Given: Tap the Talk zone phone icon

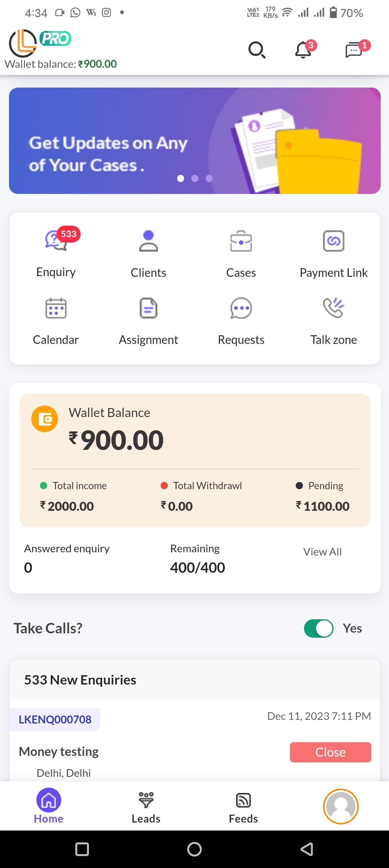Looking at the screenshot, I should click(334, 308).
